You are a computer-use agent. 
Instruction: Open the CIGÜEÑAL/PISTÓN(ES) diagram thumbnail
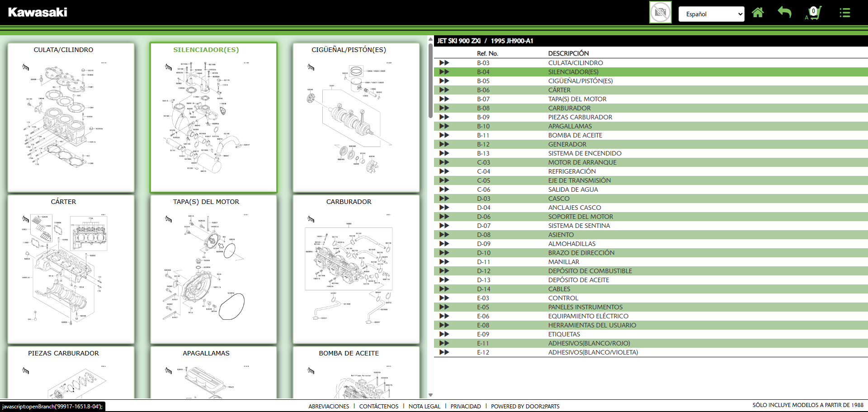click(x=356, y=118)
